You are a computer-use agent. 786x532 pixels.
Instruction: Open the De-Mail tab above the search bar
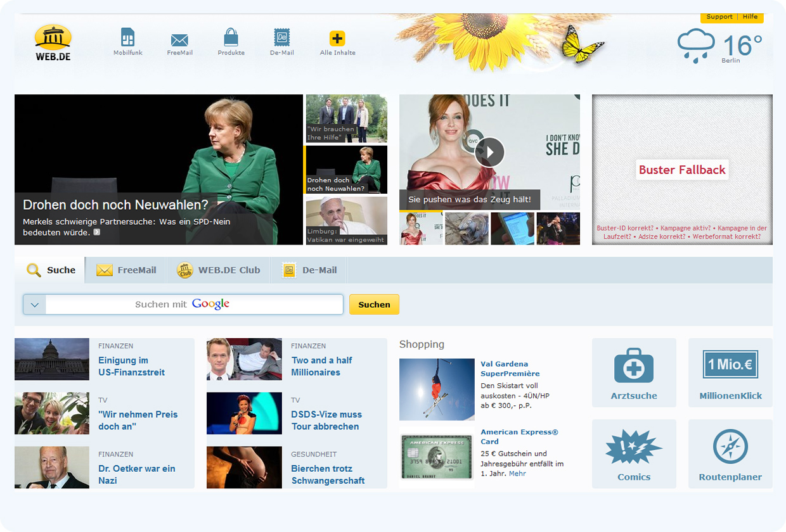click(x=309, y=269)
